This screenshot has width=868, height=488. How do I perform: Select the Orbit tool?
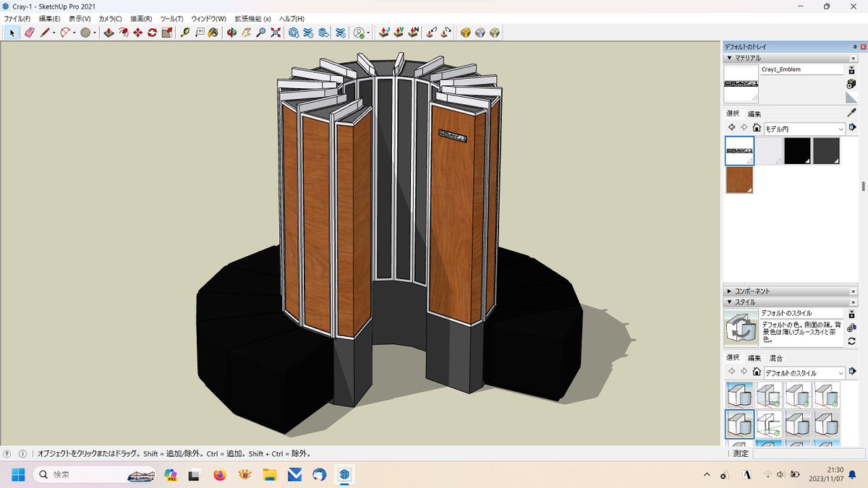232,33
